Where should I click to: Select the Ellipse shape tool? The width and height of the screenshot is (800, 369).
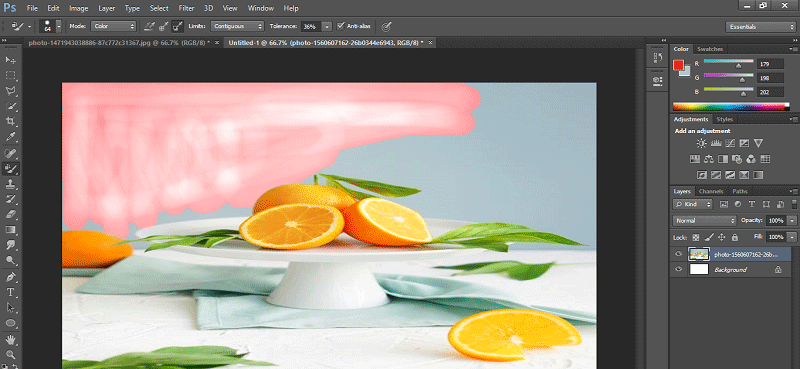[x=10, y=323]
